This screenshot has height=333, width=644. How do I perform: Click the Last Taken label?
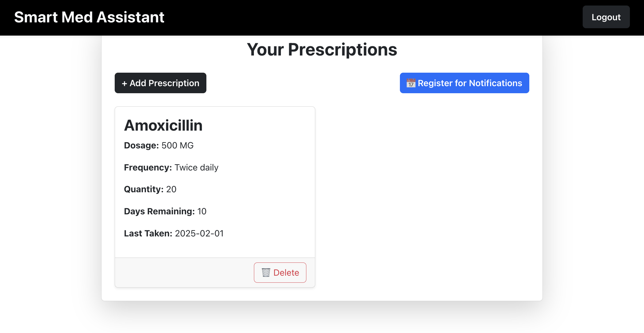click(148, 233)
